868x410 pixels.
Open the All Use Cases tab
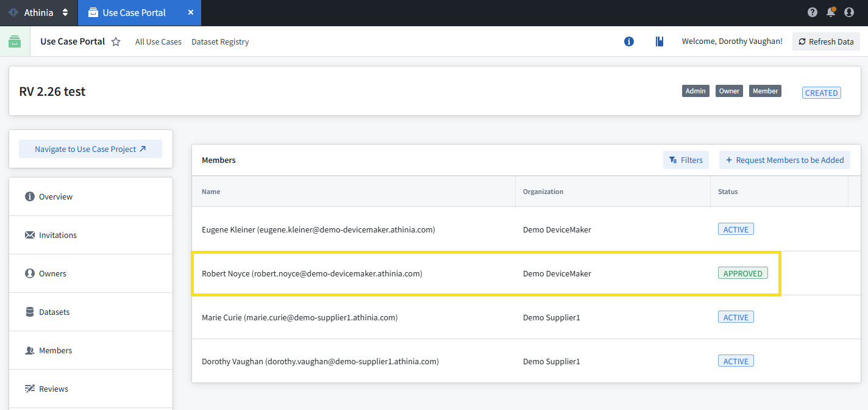click(x=158, y=42)
